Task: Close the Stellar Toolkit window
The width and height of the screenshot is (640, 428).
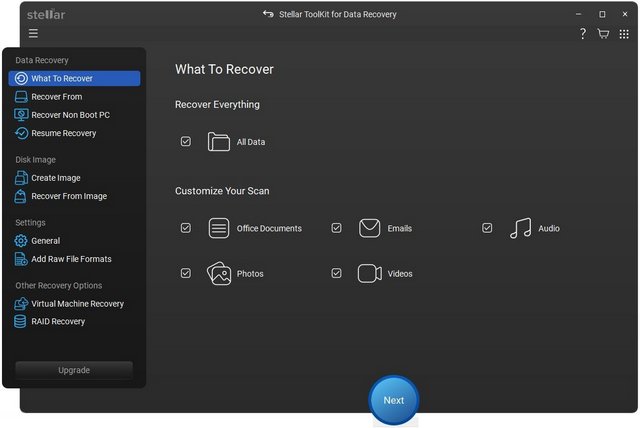Action: [x=625, y=14]
